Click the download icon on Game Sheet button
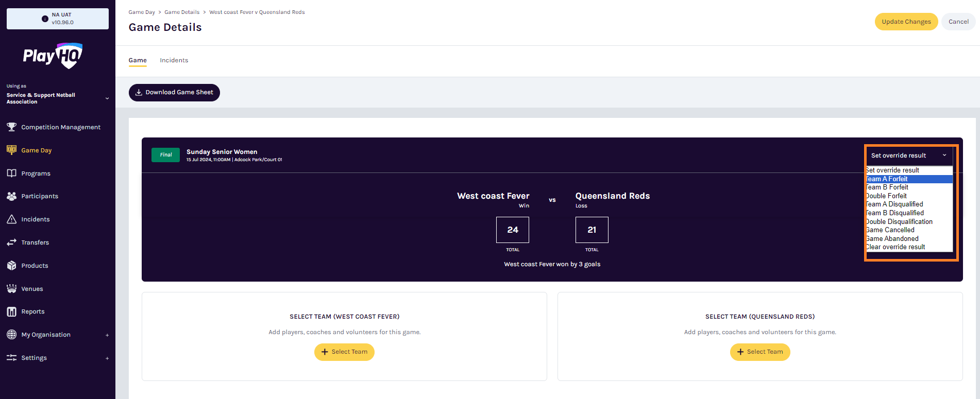 139,93
